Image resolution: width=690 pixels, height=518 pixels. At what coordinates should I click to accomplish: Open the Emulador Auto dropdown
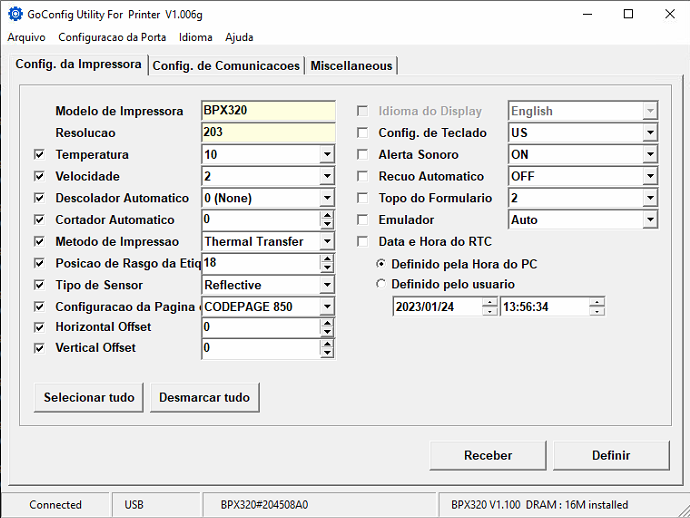coord(650,220)
